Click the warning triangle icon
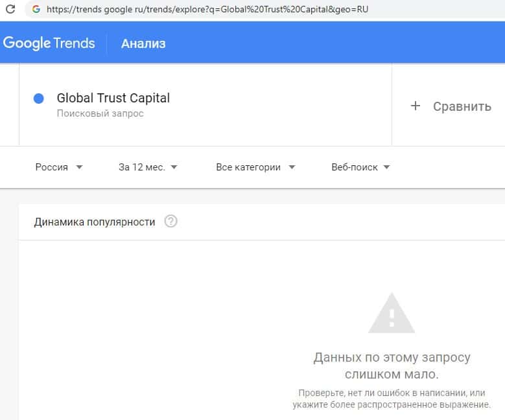 pos(391,314)
